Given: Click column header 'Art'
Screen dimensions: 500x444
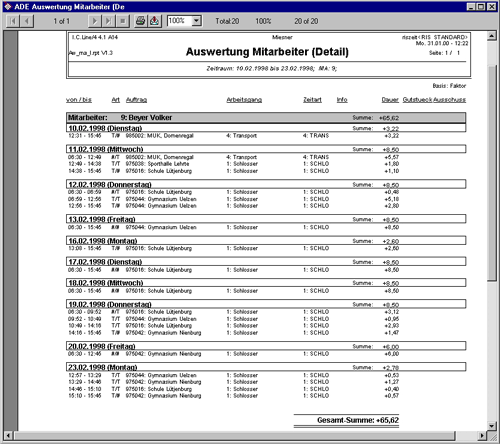Looking at the screenshot, I should tap(116, 100).
